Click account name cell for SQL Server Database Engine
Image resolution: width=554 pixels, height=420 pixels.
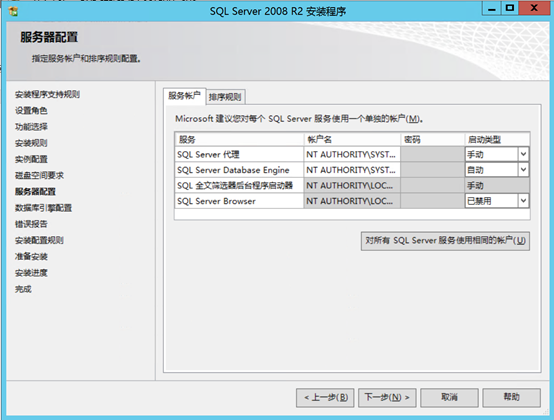point(352,170)
